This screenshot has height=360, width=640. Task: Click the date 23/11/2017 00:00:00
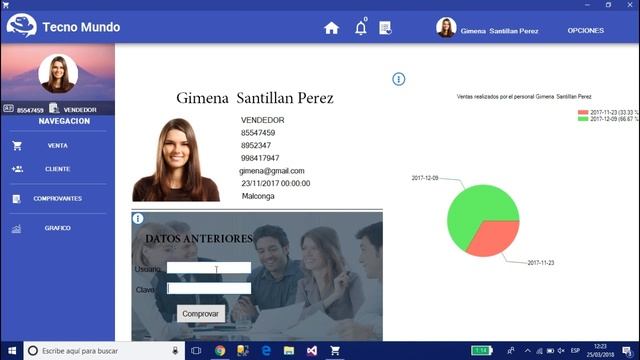point(276,184)
